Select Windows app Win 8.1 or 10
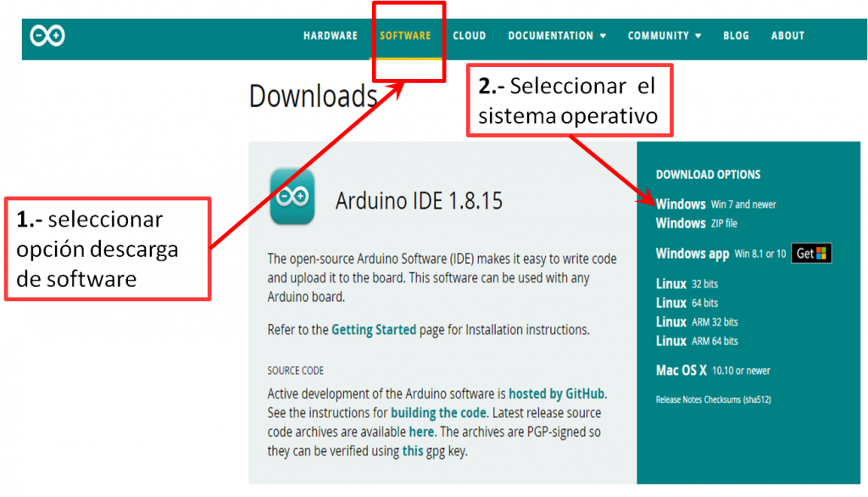868x497 pixels. pos(721,254)
